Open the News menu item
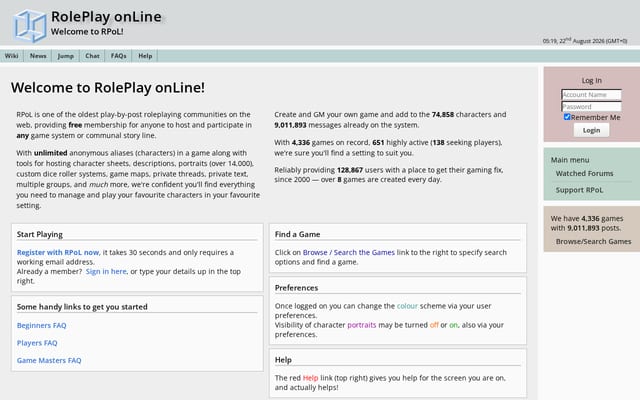The height and width of the screenshot is (400, 640). click(x=38, y=56)
